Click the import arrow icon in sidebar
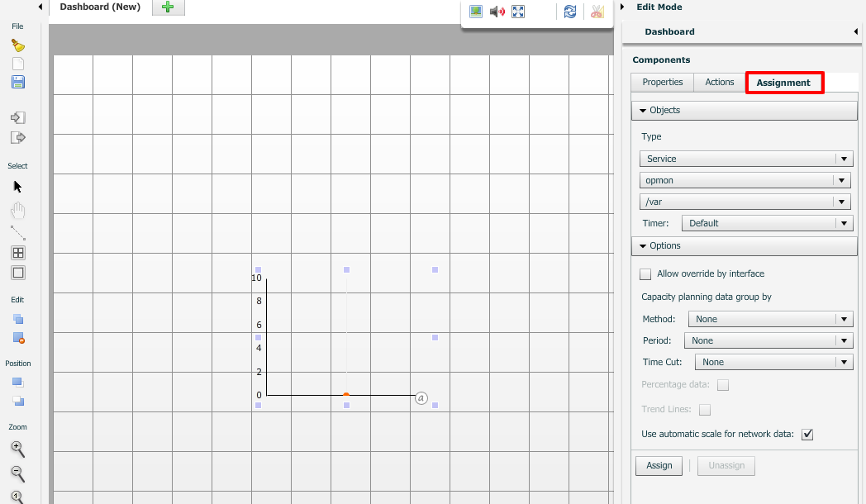866x504 pixels. [17, 117]
